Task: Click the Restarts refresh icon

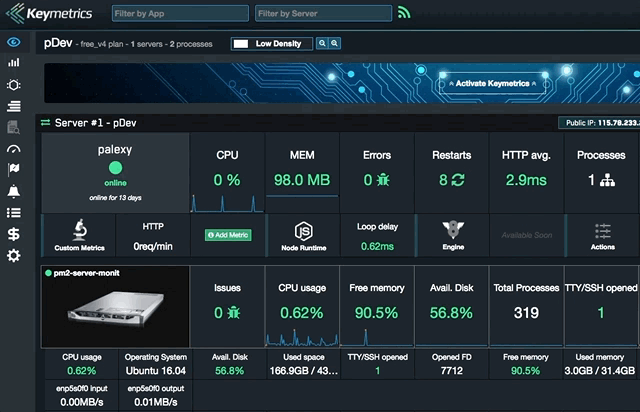Action: 458,180
